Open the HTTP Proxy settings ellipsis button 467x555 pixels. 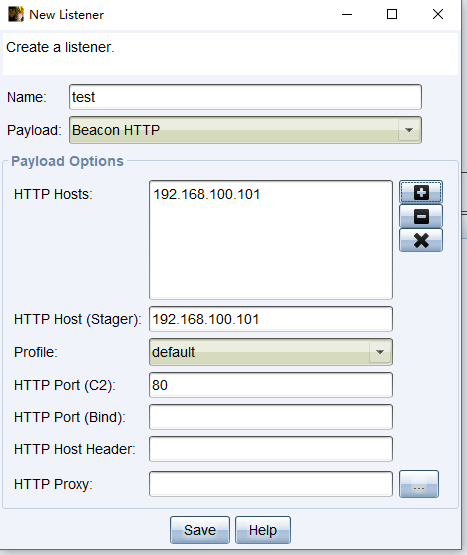click(419, 484)
